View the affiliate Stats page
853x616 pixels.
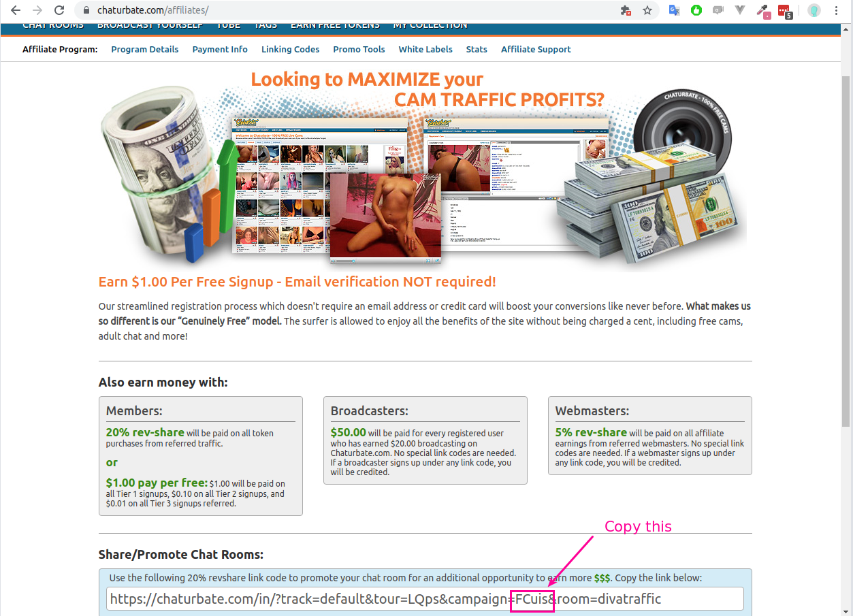(477, 49)
